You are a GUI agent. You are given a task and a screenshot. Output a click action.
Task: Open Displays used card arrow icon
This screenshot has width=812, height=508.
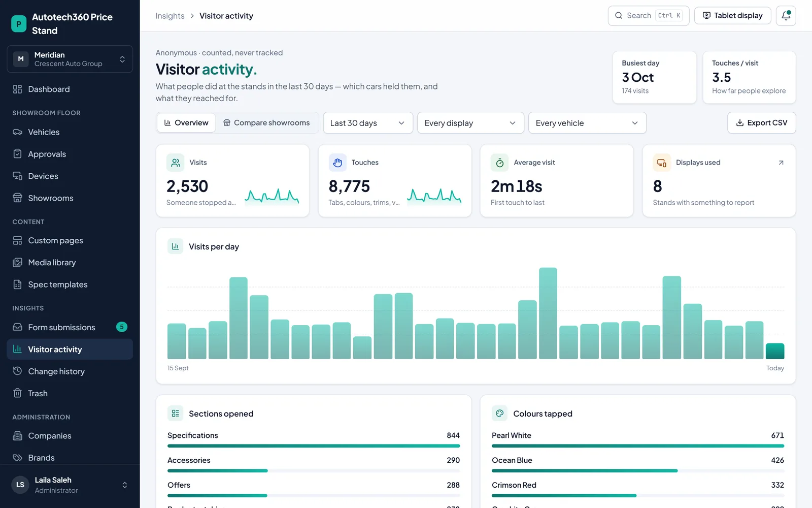[x=781, y=163]
